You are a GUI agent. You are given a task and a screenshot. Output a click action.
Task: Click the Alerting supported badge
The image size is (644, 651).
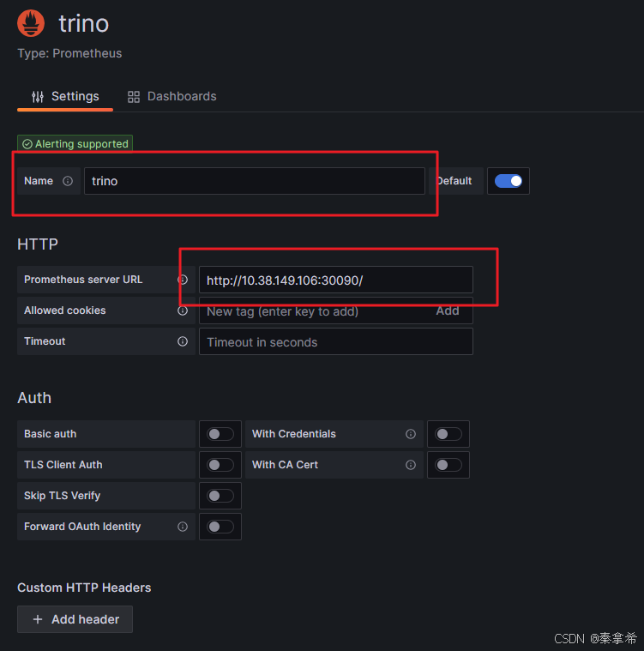(75, 143)
